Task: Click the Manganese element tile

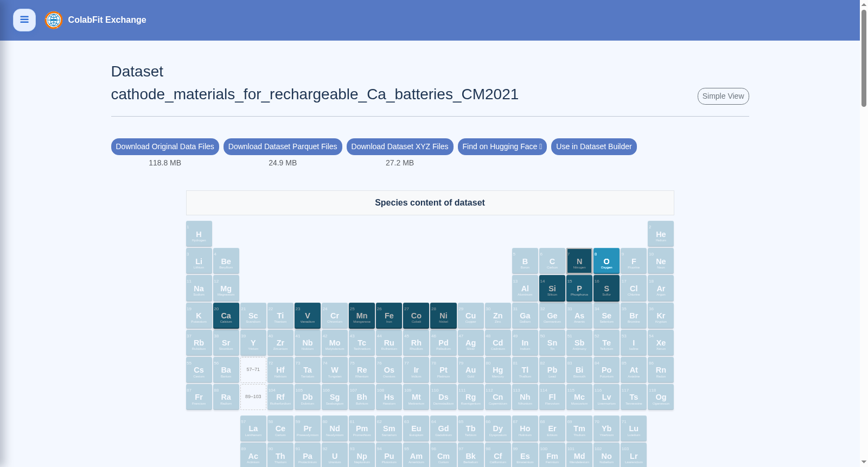Action: [362, 316]
